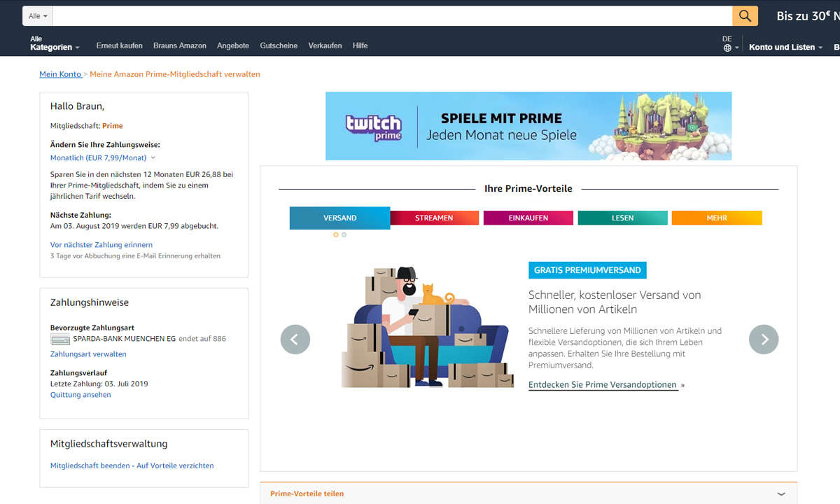Viewport: 840px width, 504px height.
Task: Change payment plan Monatlich dropdown
Action: (x=103, y=158)
